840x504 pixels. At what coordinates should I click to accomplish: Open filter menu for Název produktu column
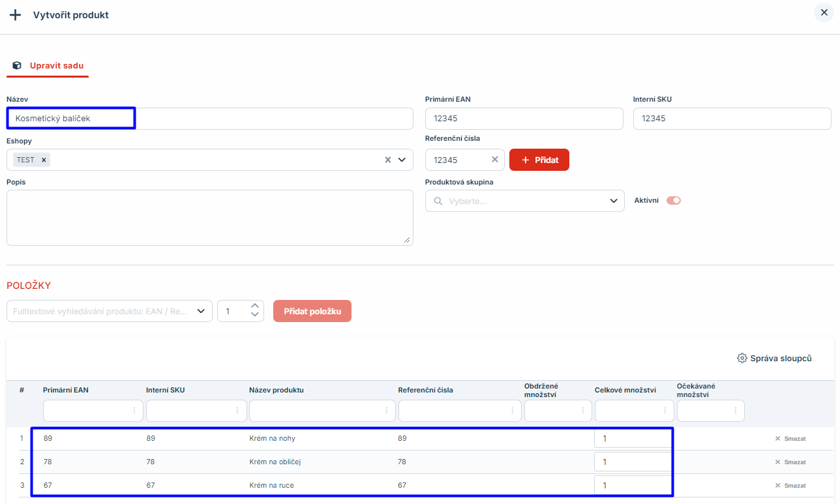pos(387,411)
